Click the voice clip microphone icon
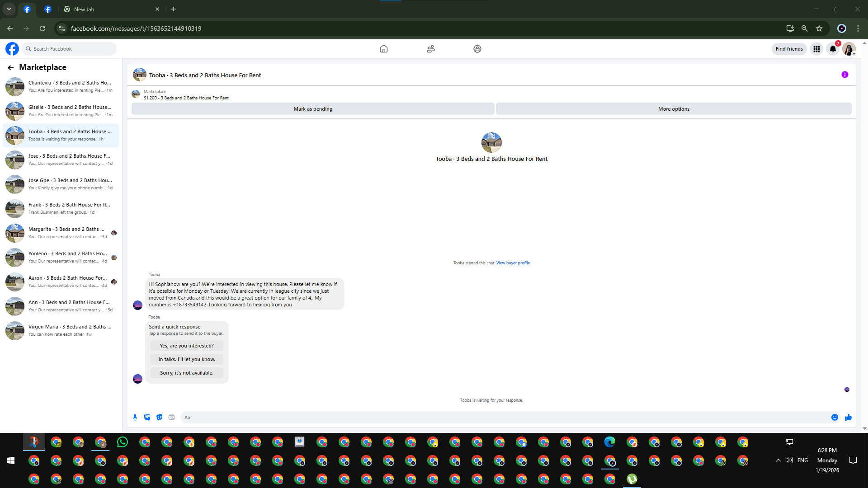The height and width of the screenshot is (488, 868). 135,418
